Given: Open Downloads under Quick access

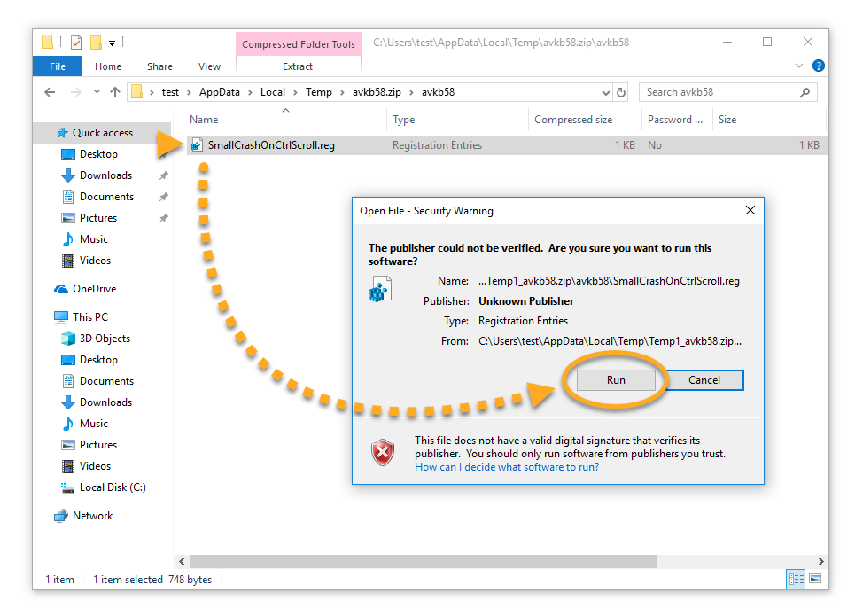Looking at the screenshot, I should [105, 175].
